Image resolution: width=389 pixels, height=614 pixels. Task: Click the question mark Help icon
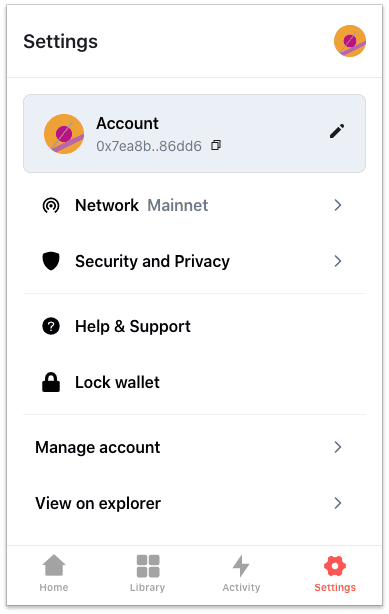click(51, 326)
